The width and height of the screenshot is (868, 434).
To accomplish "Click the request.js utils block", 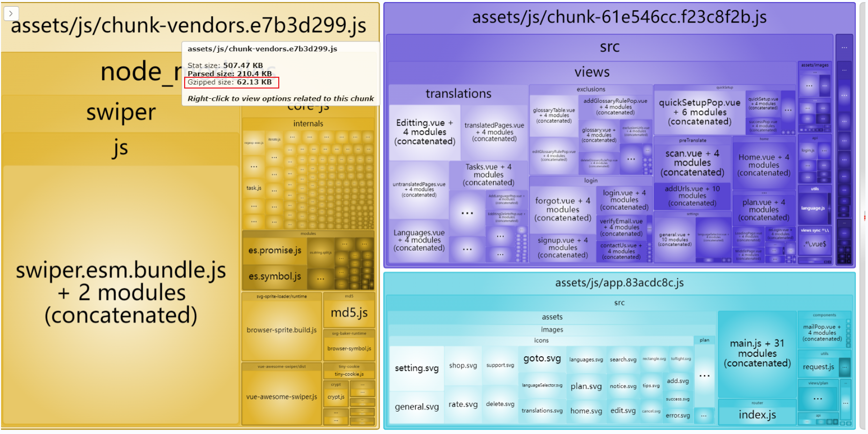I will pos(818,367).
